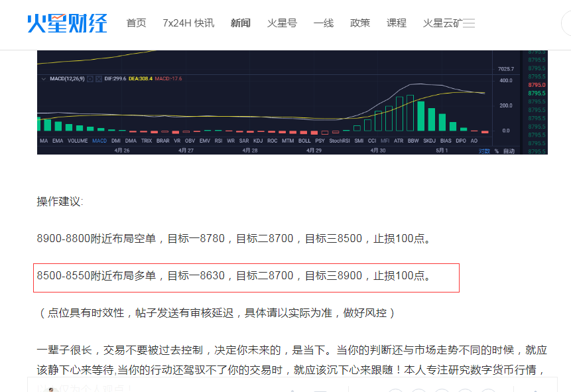The image size is (571, 392).
Task: Open the 政策 menu item
Action: click(360, 22)
